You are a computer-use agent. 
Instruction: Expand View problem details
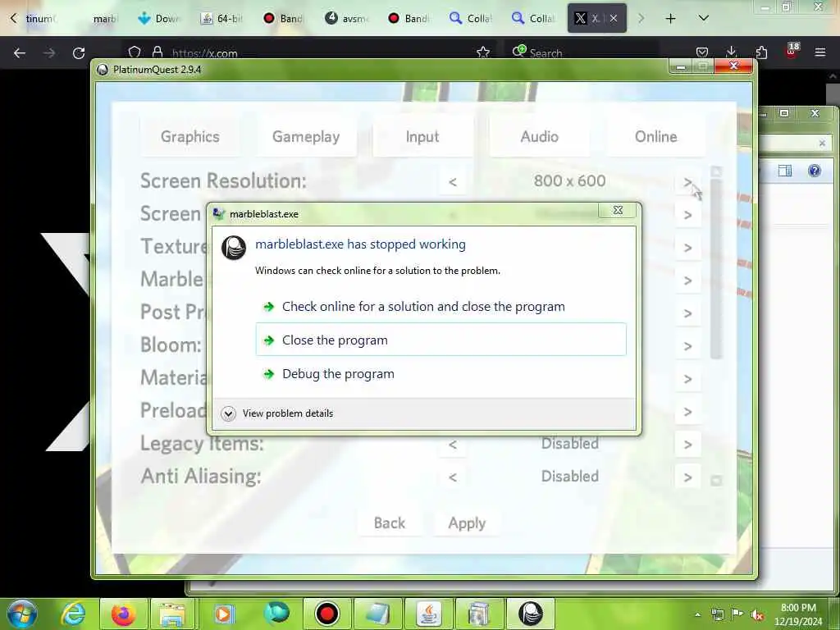click(x=277, y=413)
